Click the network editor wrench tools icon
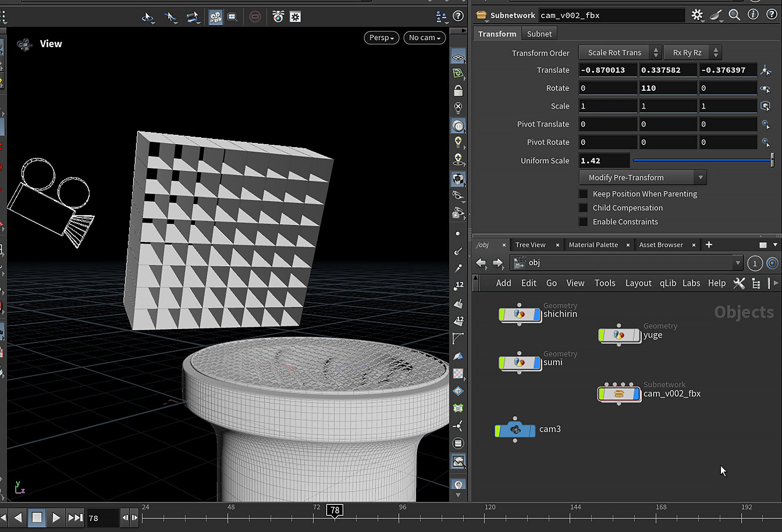Viewport: 782px width, 532px height. pos(739,283)
